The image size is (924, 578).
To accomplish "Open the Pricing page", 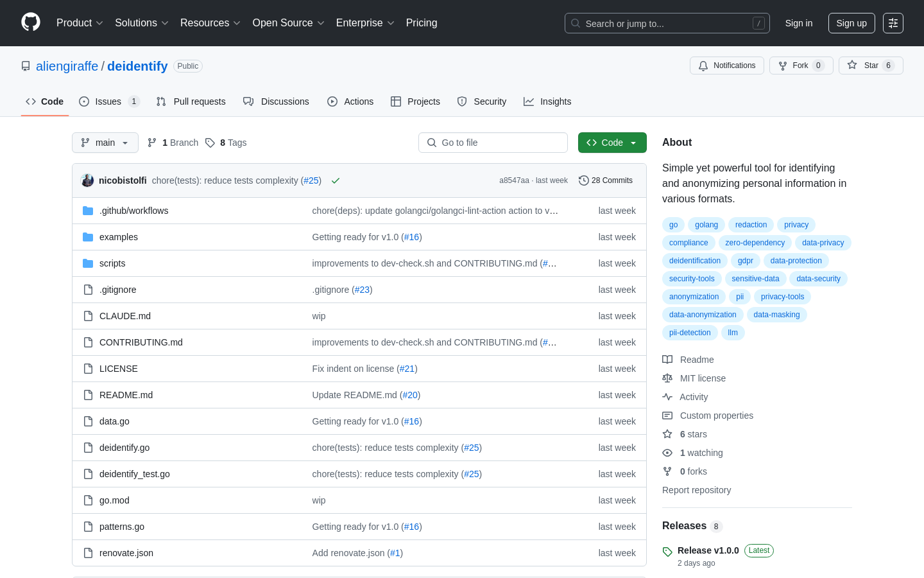I will [x=422, y=23].
